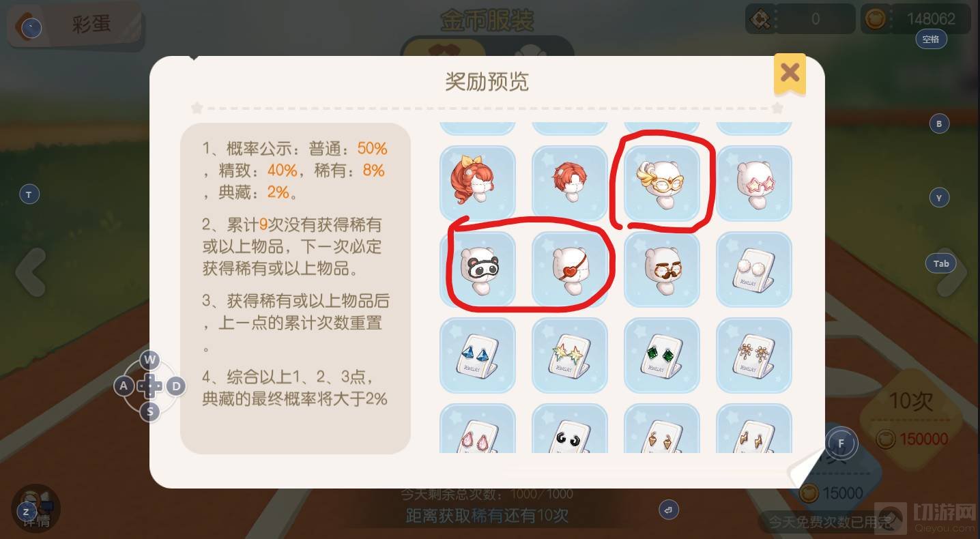Select the red heart eyepatch reward item
Viewport: 980px width, 539px height.
(570, 269)
